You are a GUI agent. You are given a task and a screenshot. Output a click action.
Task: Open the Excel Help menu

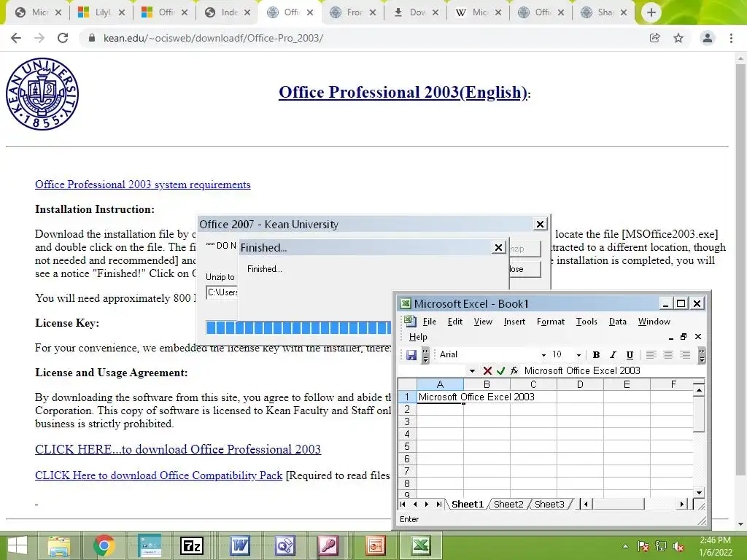coord(418,337)
